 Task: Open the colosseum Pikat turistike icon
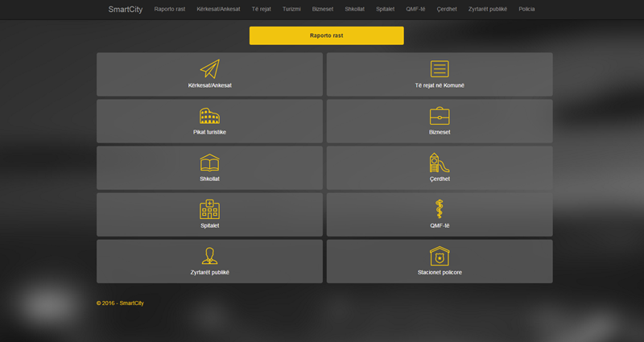click(209, 116)
